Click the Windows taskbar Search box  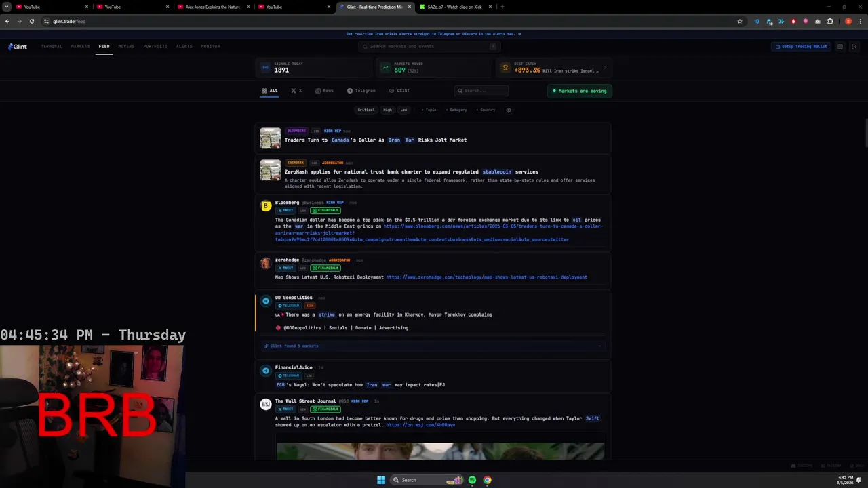426,480
